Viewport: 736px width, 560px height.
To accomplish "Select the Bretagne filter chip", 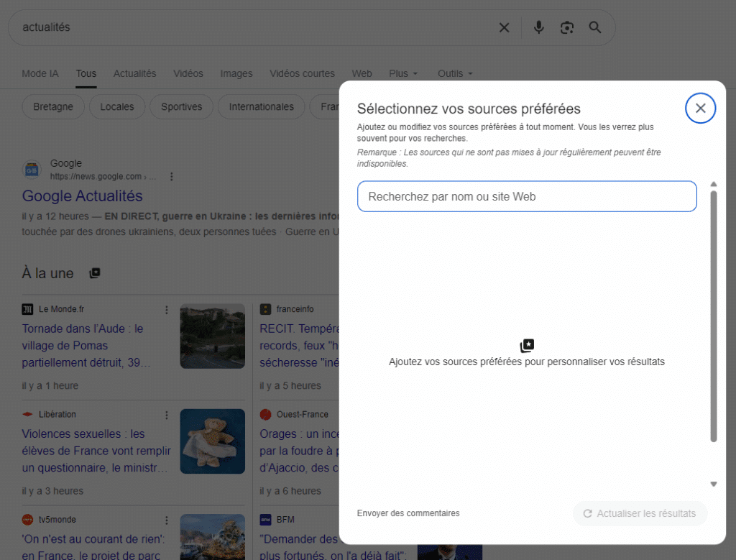I will coord(53,107).
